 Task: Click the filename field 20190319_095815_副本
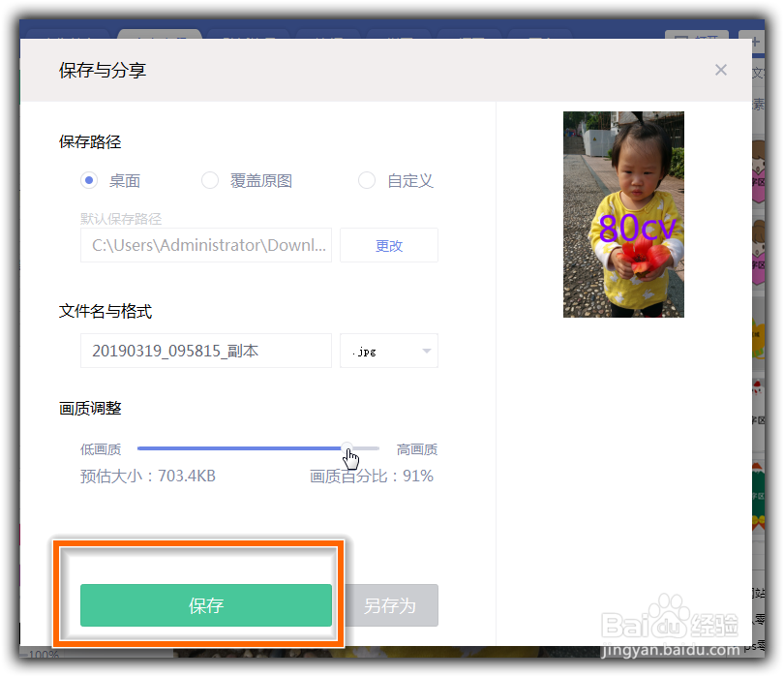pos(205,351)
